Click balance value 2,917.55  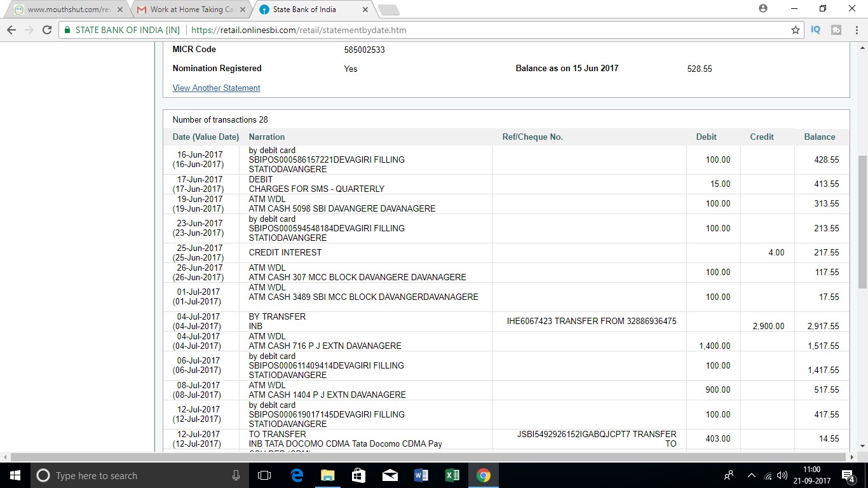[823, 326]
